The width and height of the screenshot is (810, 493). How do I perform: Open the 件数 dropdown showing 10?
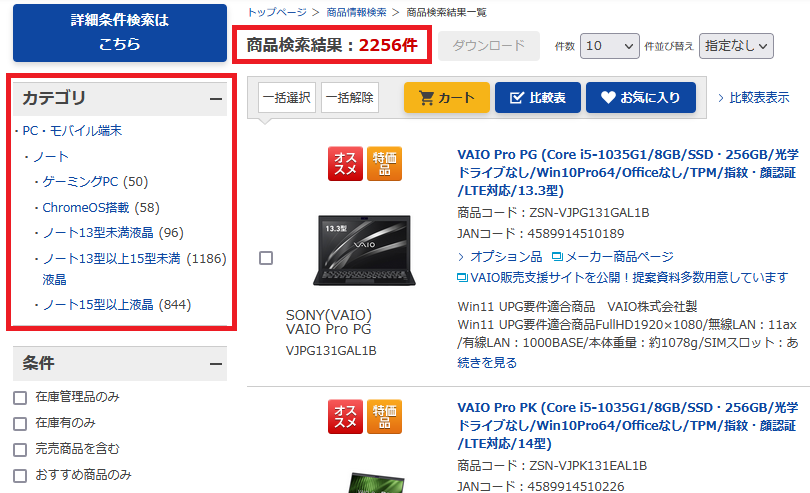click(610, 46)
